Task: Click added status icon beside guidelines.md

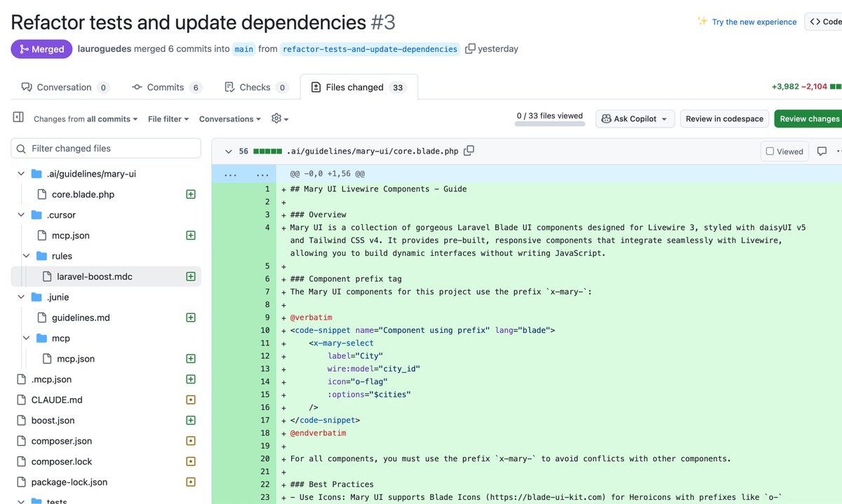Action: (x=190, y=318)
